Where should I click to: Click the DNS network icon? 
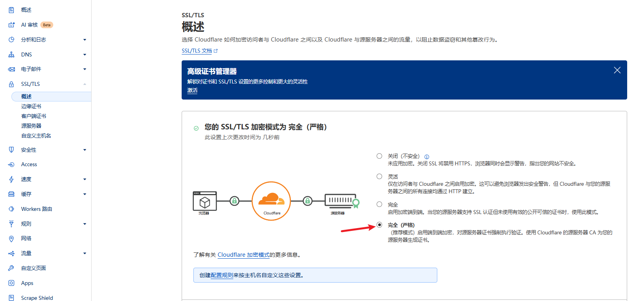11,54
